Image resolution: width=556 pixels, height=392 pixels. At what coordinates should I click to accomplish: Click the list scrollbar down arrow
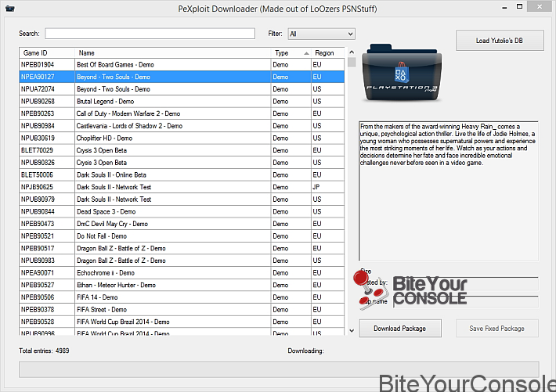coord(352,330)
